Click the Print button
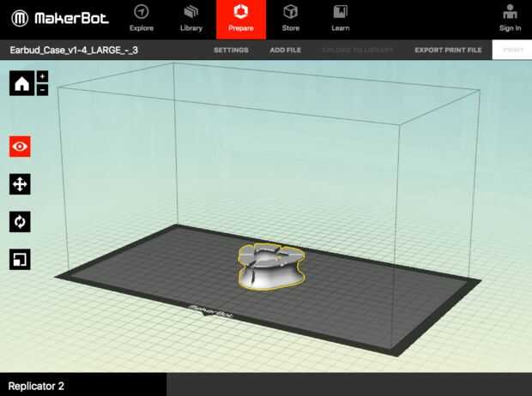The image size is (532, 396). (512, 50)
